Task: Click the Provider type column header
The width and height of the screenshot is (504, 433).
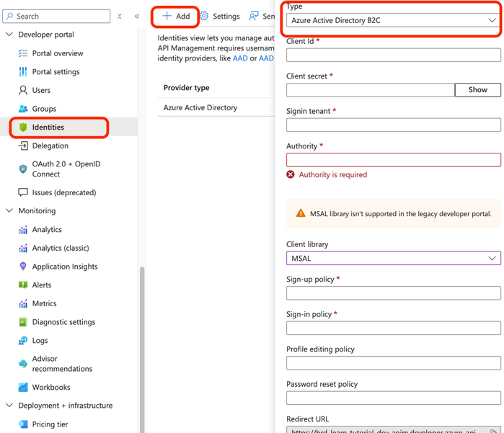Action: coord(186,88)
